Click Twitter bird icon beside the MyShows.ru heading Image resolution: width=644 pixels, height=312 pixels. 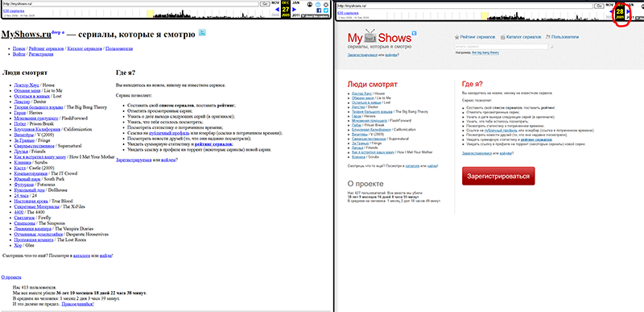click(x=202, y=32)
